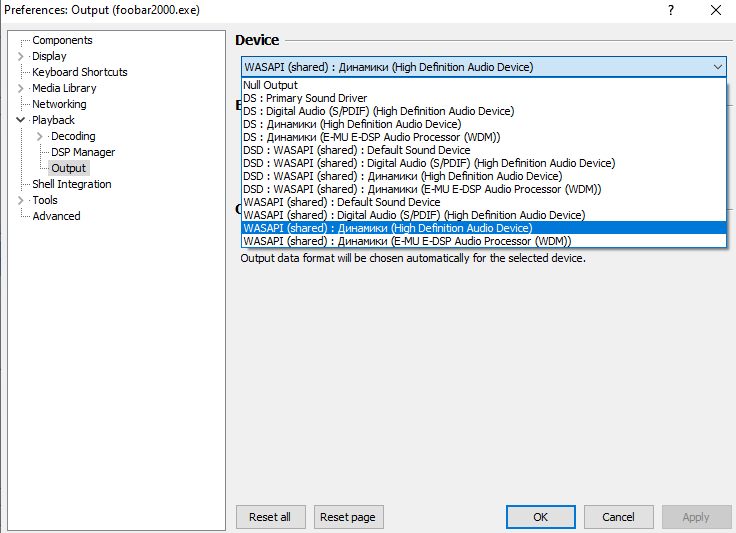This screenshot has height=533, width=736.
Task: Choose DS : Динамики (E-MU E-DSP) option
Action: [484, 137]
